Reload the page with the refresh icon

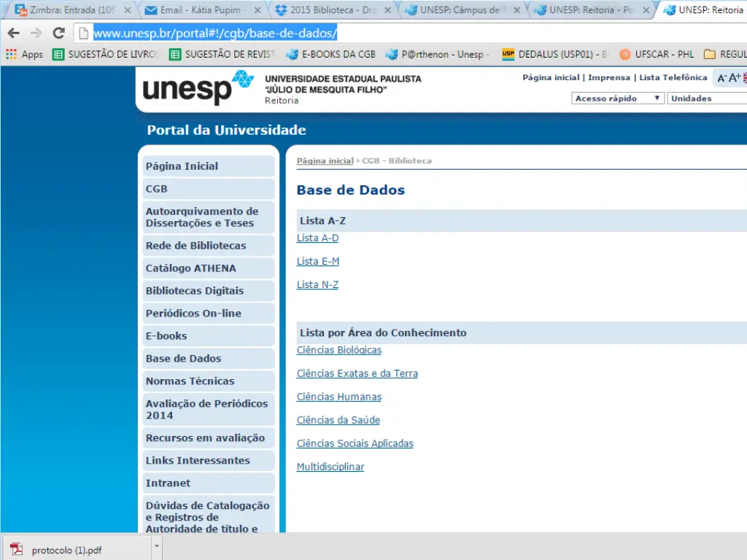59,34
